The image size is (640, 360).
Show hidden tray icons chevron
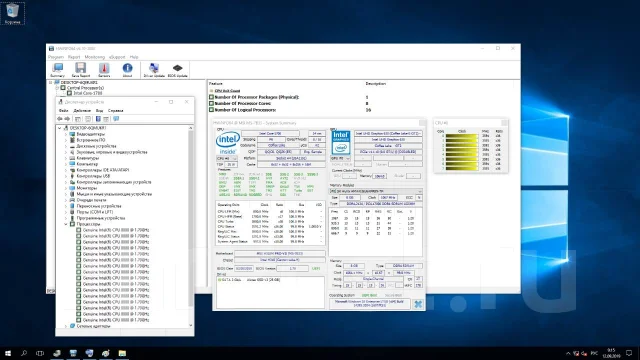pos(568,353)
